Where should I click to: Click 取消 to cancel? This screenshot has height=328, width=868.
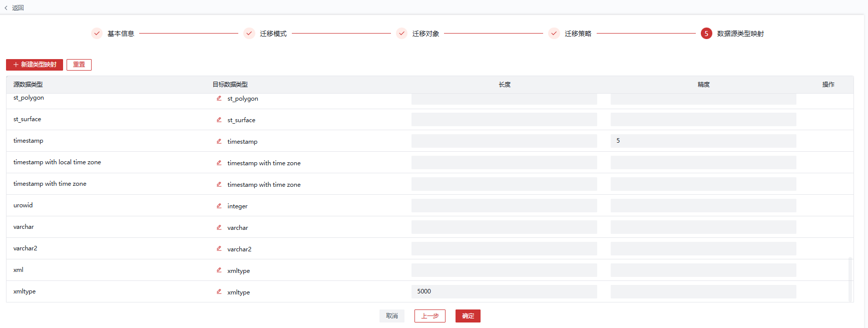point(391,316)
